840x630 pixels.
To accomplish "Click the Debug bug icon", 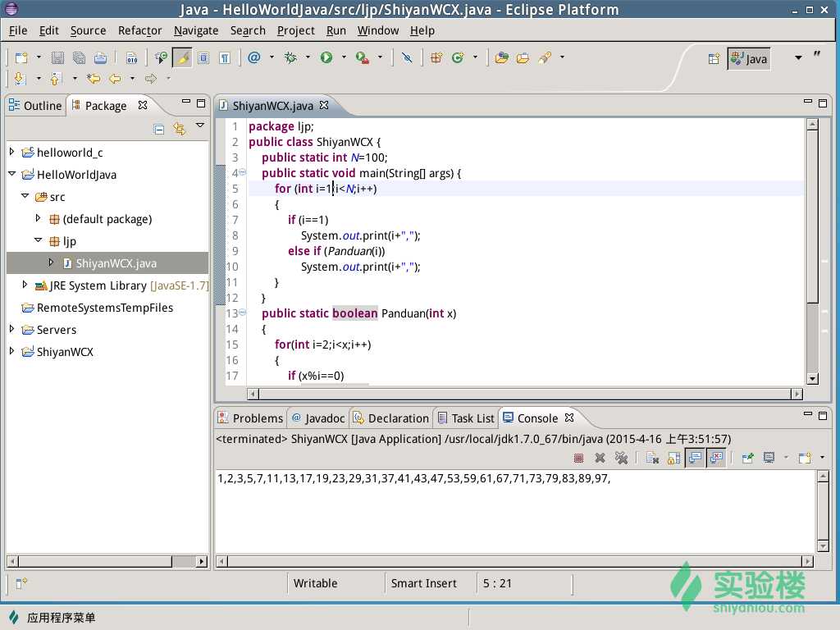I will 290,57.
